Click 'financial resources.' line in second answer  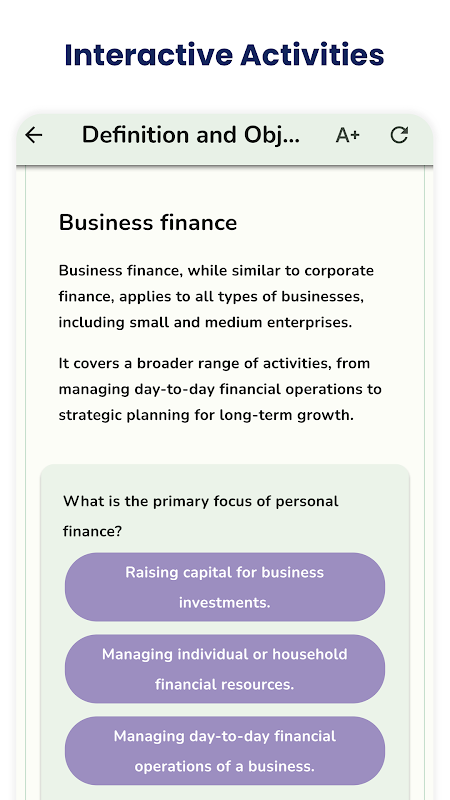tap(224, 684)
